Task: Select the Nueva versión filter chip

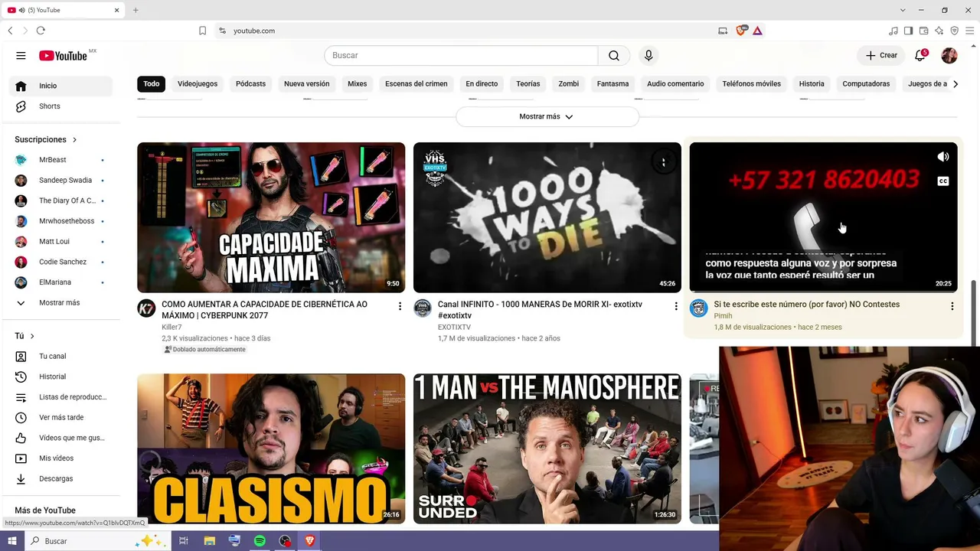Action: [x=306, y=84]
